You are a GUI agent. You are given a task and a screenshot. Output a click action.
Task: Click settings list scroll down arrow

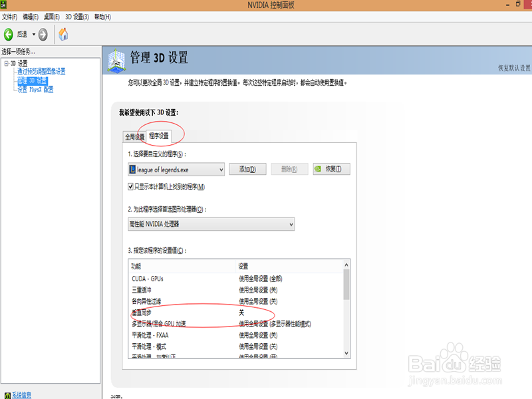coord(346,353)
